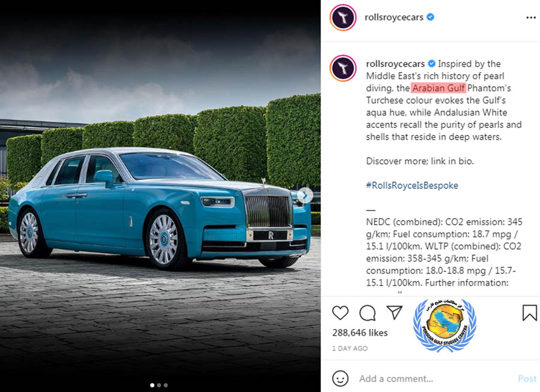Click the Post comment button
The width and height of the screenshot is (540, 392).
527,379
